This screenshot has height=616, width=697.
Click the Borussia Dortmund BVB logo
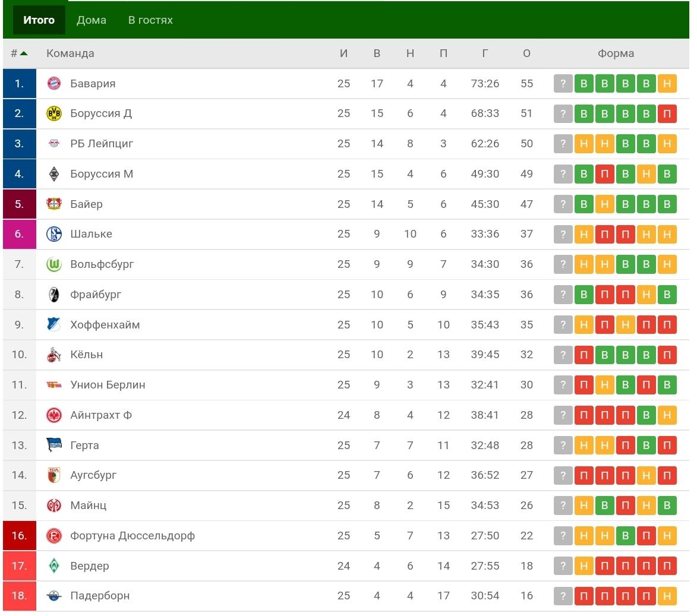54,114
